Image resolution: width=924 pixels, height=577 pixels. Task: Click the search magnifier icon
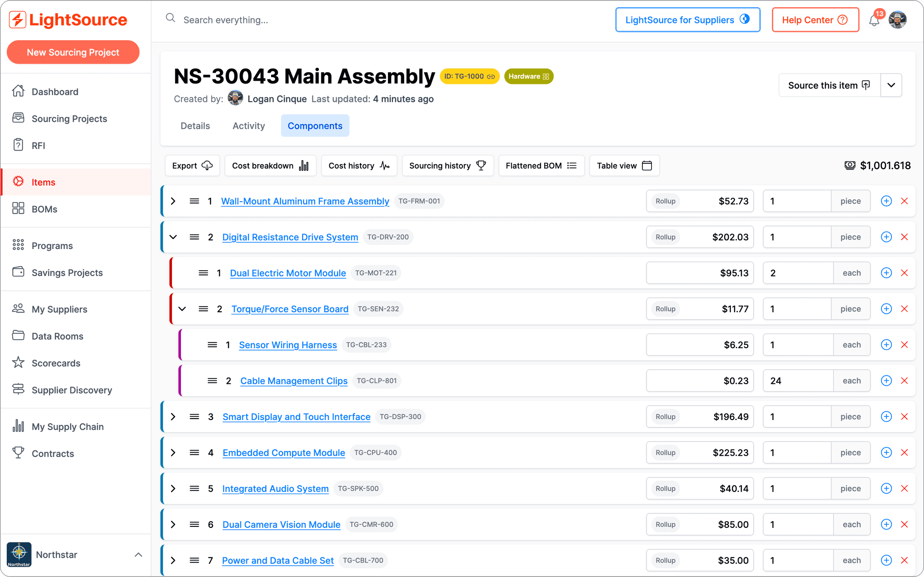pos(170,18)
